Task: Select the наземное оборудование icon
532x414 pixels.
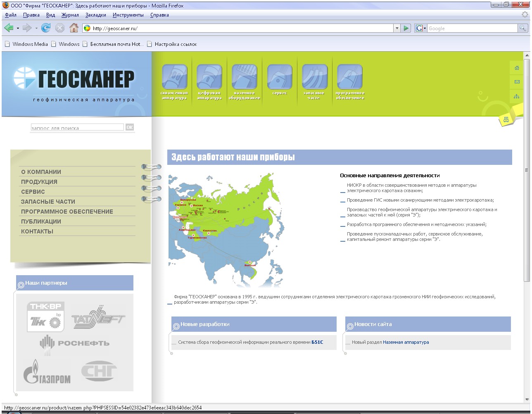Action: (245, 77)
